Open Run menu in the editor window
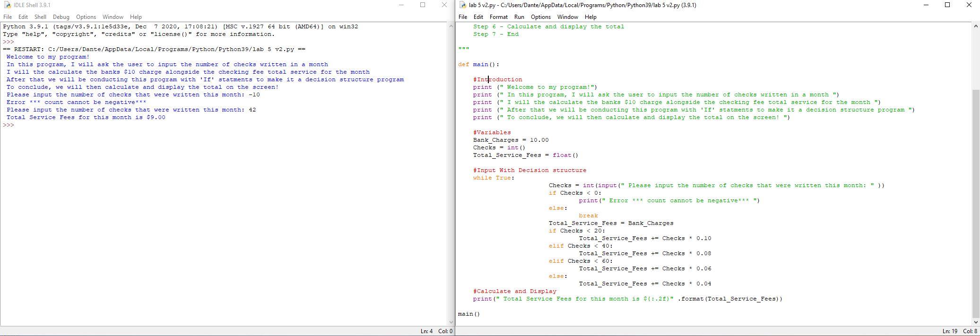The width and height of the screenshot is (980, 336). pyautogui.click(x=519, y=17)
